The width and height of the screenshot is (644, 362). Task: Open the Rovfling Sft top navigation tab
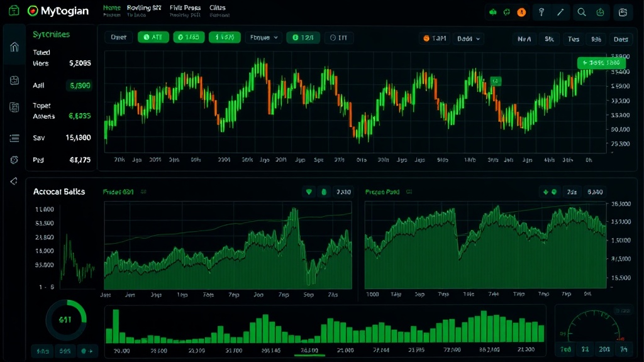tap(144, 8)
